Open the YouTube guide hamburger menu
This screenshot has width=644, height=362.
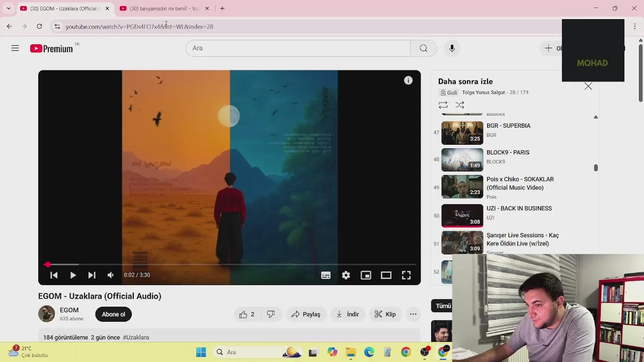tap(15, 48)
